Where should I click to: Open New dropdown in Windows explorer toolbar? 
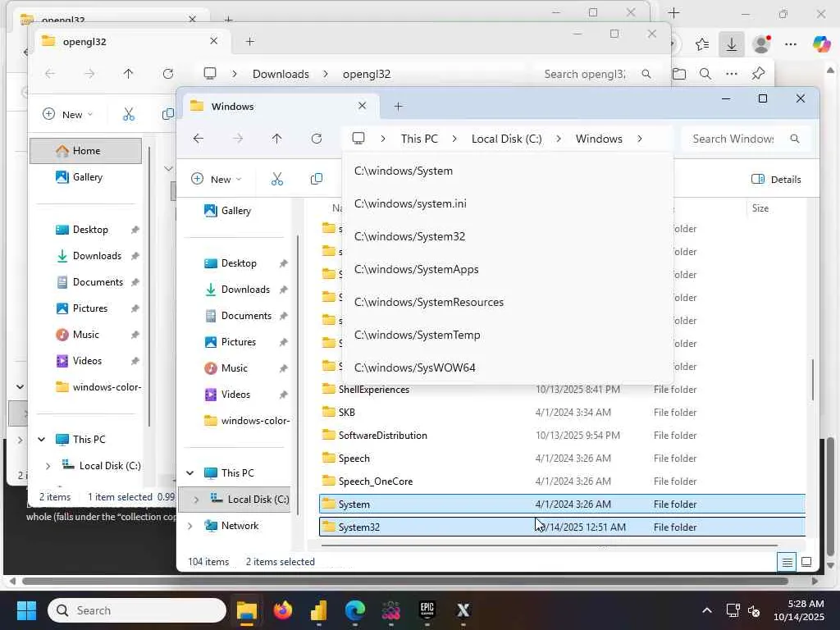pos(217,179)
